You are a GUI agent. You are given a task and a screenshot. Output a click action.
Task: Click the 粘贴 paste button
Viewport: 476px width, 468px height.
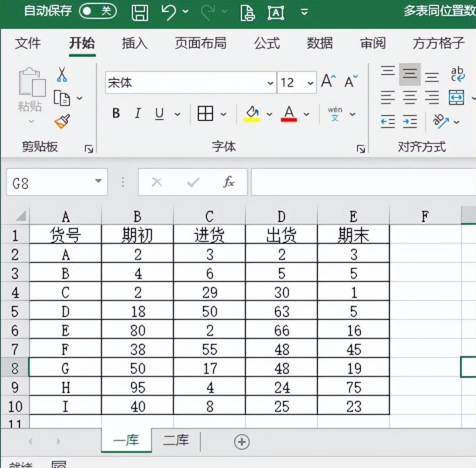30,96
